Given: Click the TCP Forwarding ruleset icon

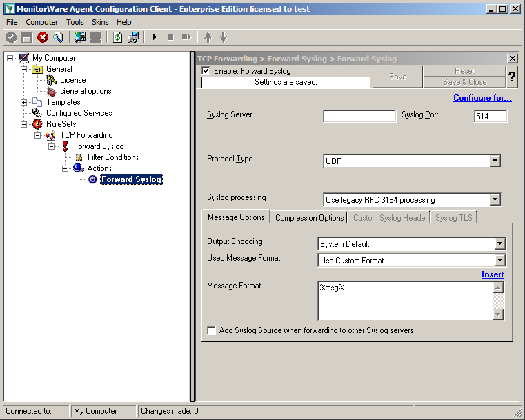Looking at the screenshot, I should [51, 135].
